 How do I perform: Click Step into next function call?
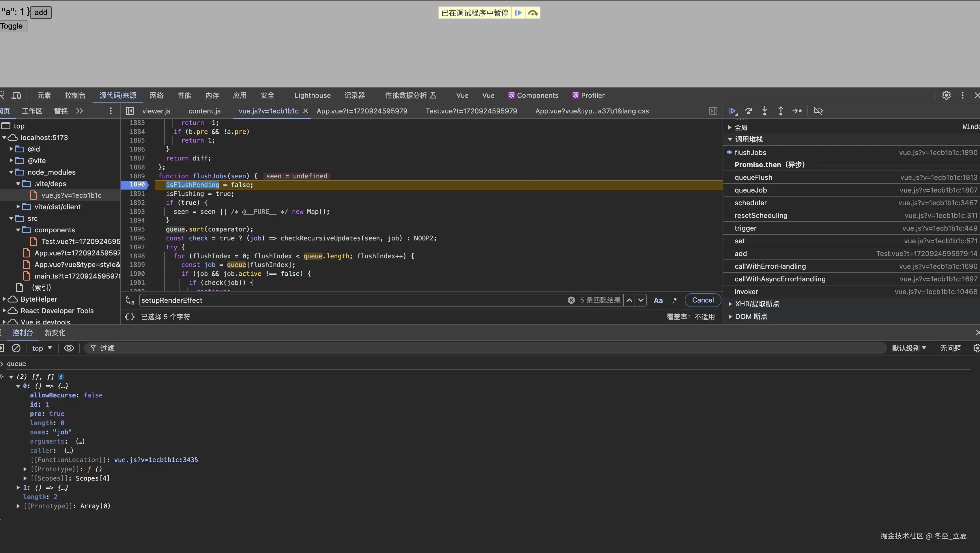(x=765, y=111)
